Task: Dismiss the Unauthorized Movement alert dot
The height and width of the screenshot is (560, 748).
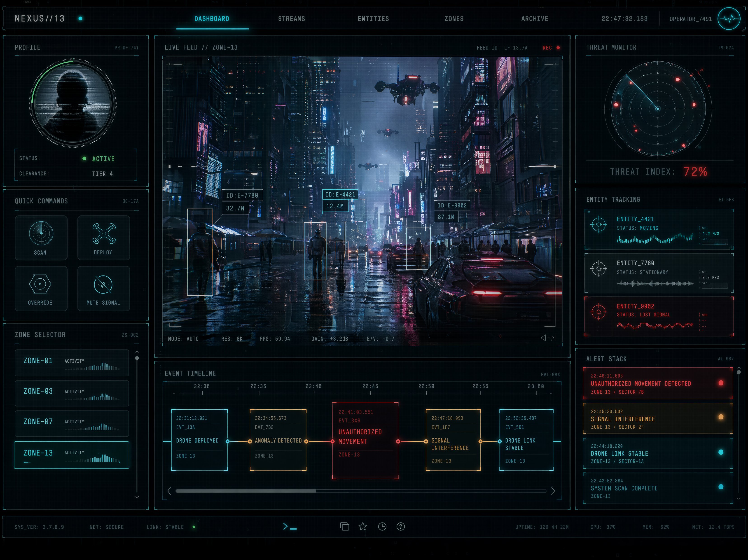Action: click(721, 383)
